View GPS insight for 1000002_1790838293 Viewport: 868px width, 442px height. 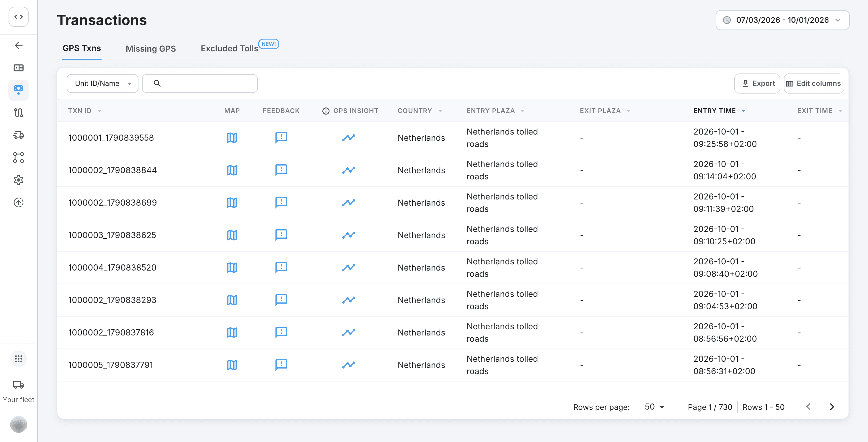348,300
